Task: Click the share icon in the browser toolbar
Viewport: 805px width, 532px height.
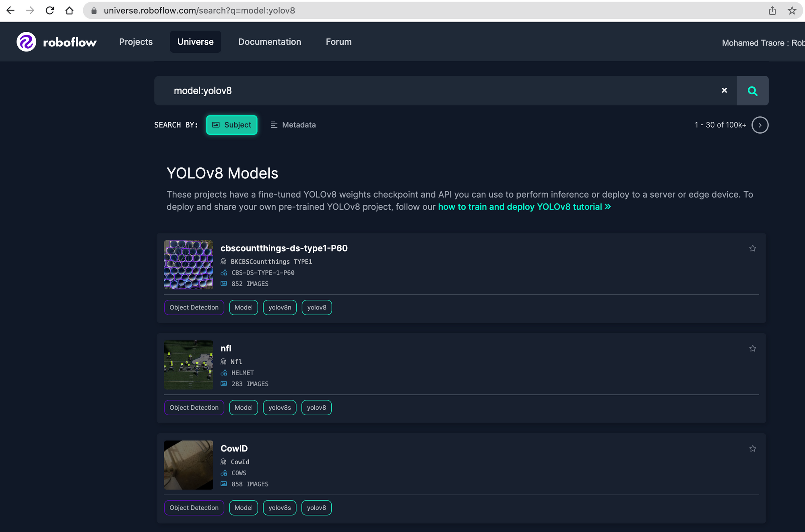Action: coord(772,11)
